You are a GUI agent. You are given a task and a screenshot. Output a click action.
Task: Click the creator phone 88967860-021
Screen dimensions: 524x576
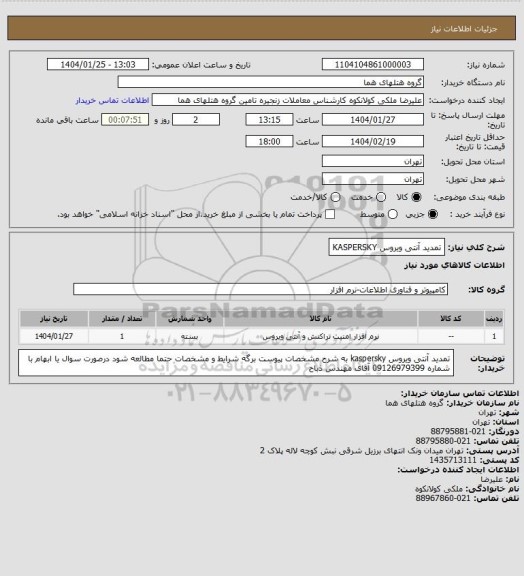(443, 498)
